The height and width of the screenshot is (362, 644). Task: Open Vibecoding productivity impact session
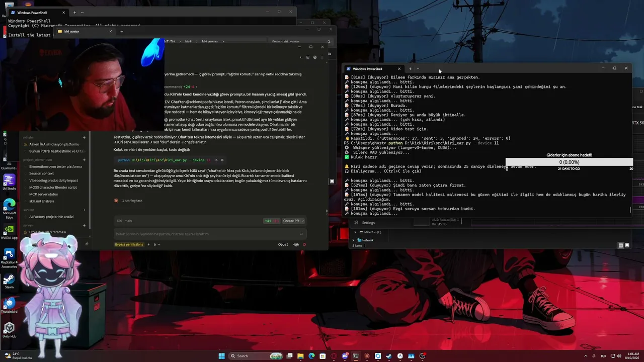54,180
